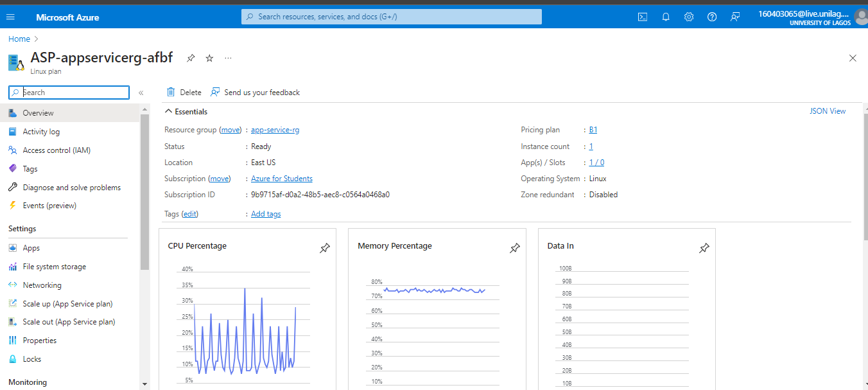Go to Home breadcrumb
This screenshot has width=868, height=390.
(19, 39)
